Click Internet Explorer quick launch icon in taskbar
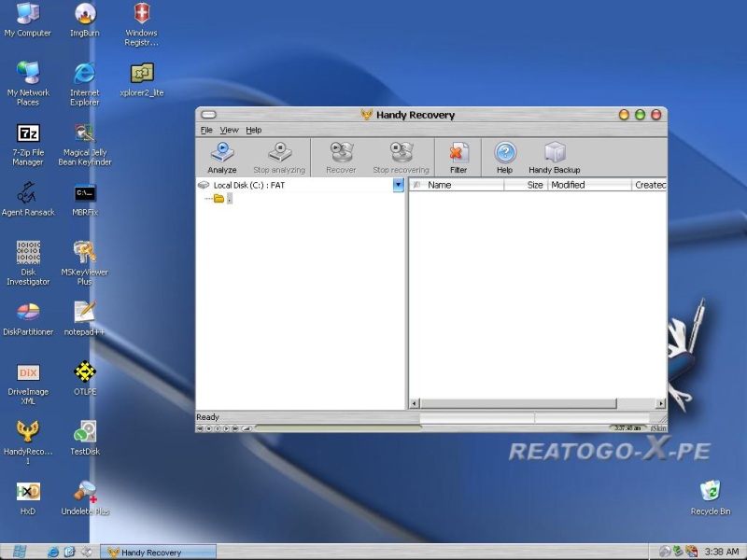This screenshot has width=747, height=560. coord(53,552)
